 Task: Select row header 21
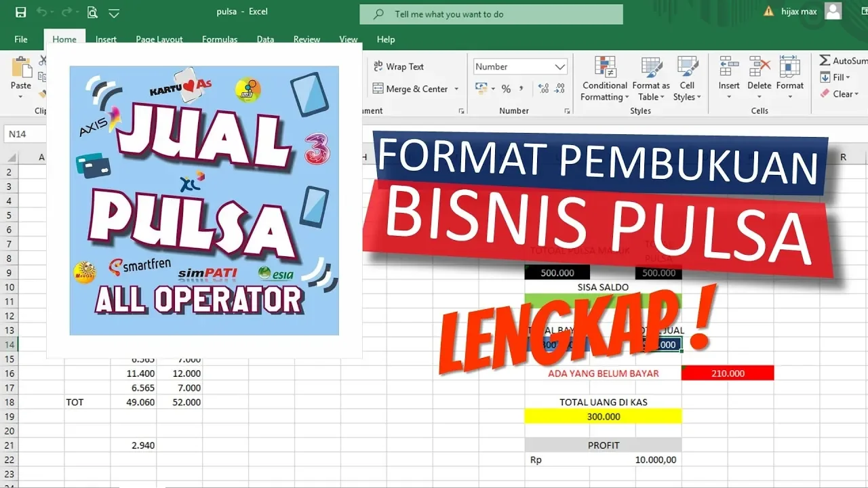(x=9, y=445)
